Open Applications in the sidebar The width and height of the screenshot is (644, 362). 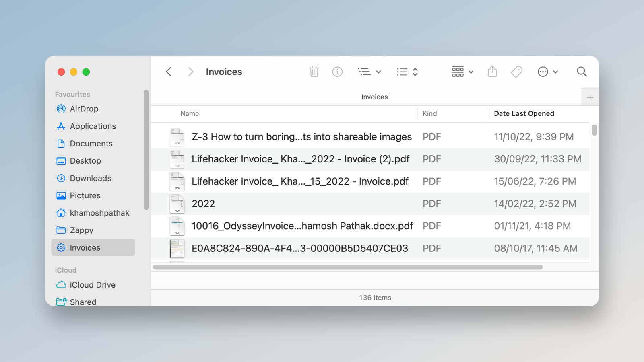[93, 126]
